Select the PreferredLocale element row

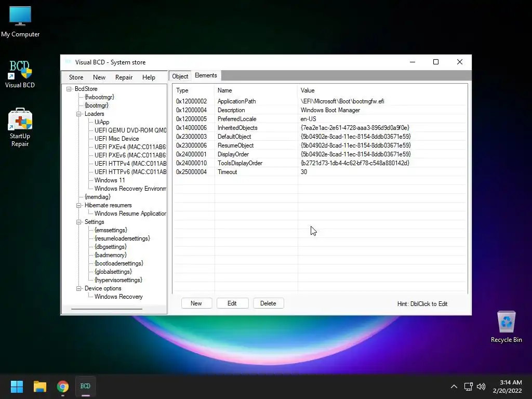[320, 119]
